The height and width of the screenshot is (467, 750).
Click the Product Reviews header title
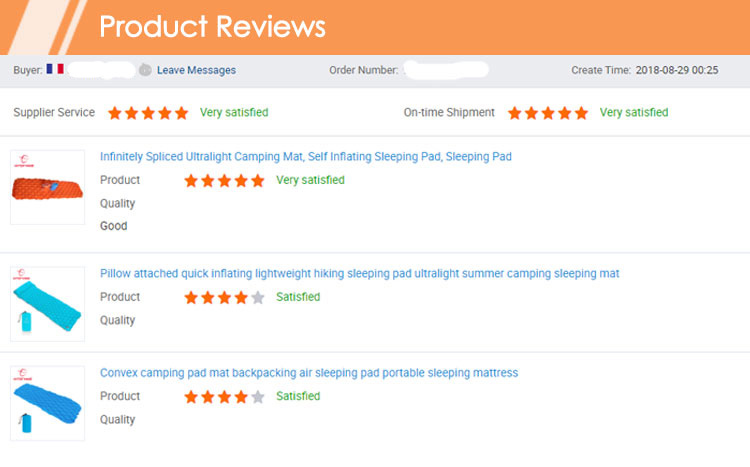point(212,26)
